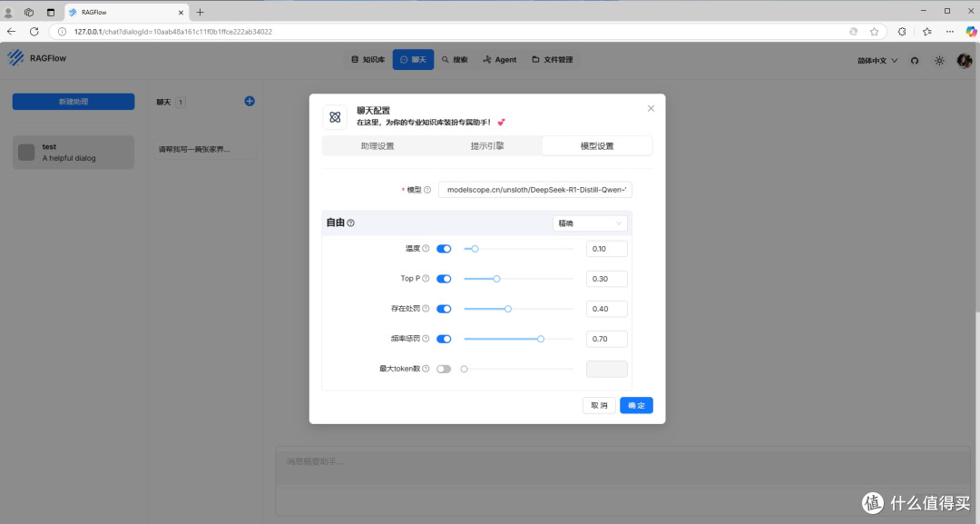Show help icon beside Top P
Viewport: 980px width, 524px height.
point(426,278)
